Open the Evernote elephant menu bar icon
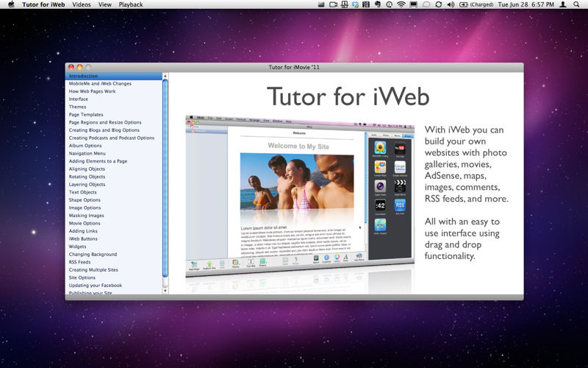 click(378, 4)
